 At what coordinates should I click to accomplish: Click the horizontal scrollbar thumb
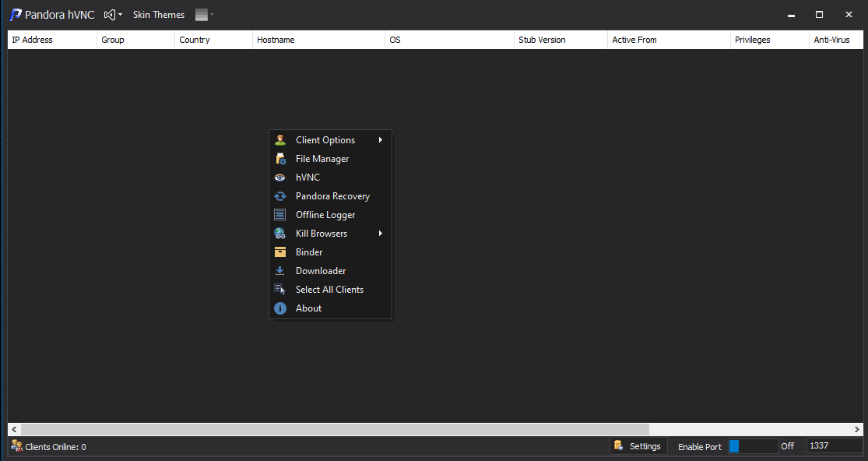point(335,429)
